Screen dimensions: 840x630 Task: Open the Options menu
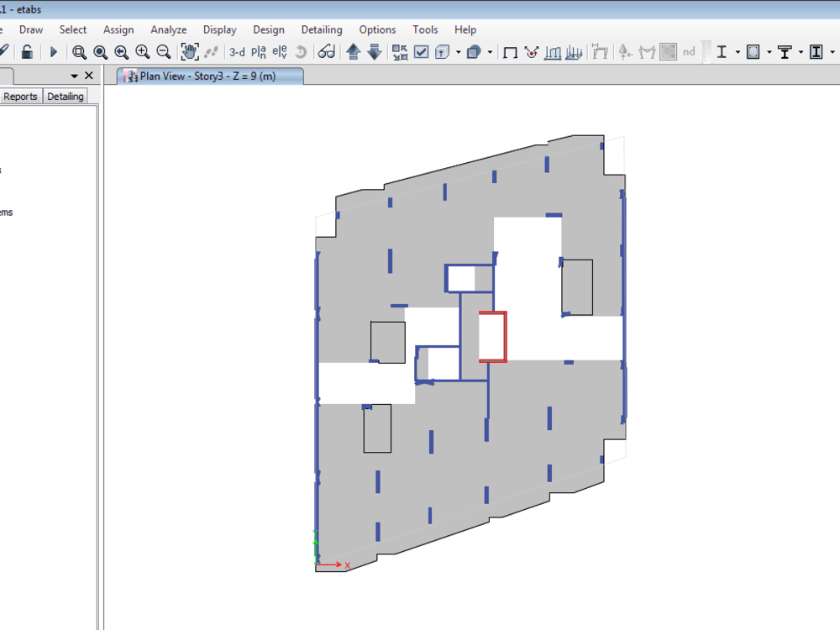pos(377,29)
